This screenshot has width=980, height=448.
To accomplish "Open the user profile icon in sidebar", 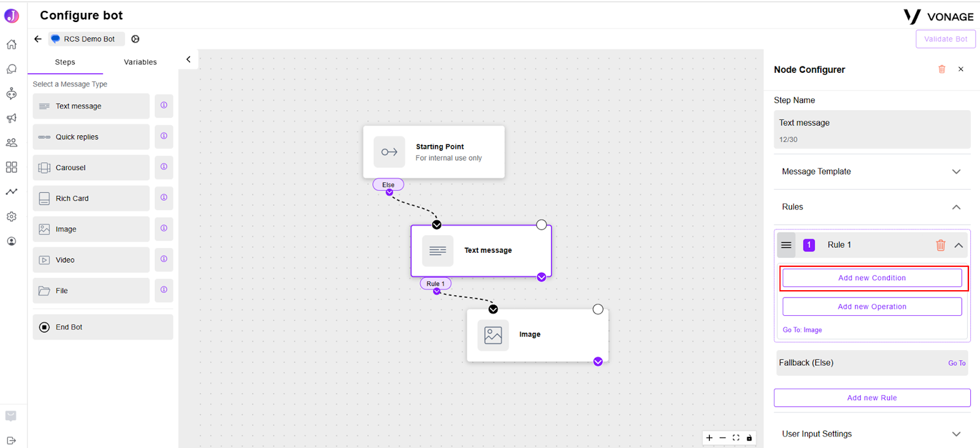I will [x=12, y=241].
